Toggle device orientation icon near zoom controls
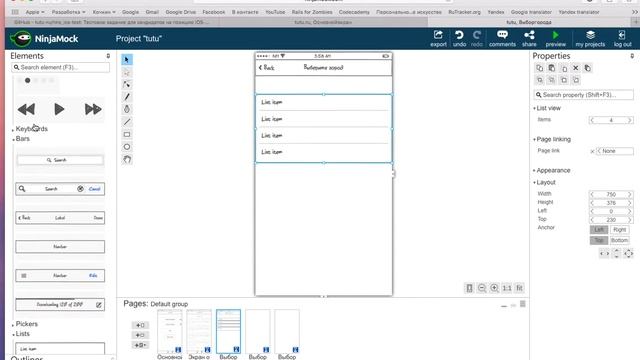 pyautogui.click(x=469, y=288)
